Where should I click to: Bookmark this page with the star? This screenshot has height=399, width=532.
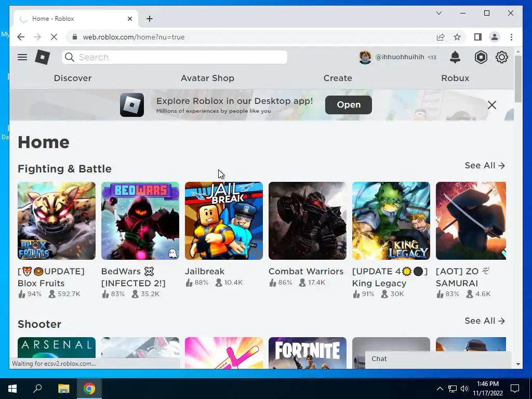[x=457, y=37]
